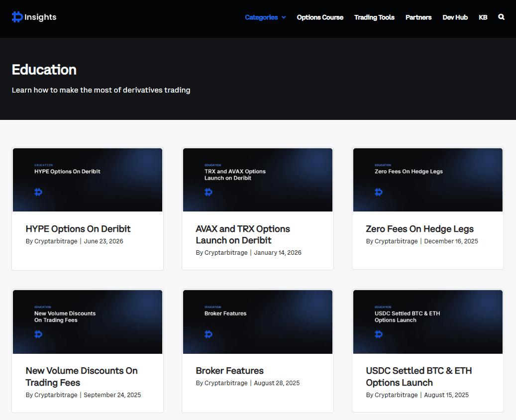Open the search magnifier icon
This screenshot has width=516, height=420.
(501, 17)
